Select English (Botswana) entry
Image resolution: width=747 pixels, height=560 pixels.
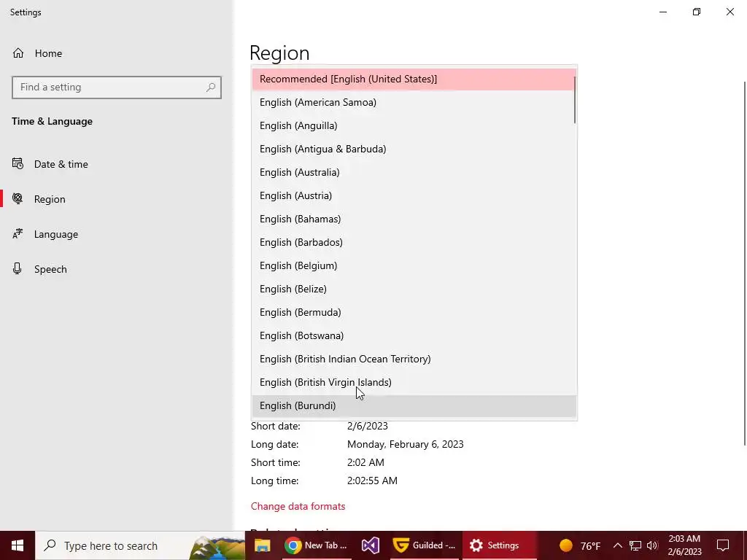point(414,335)
